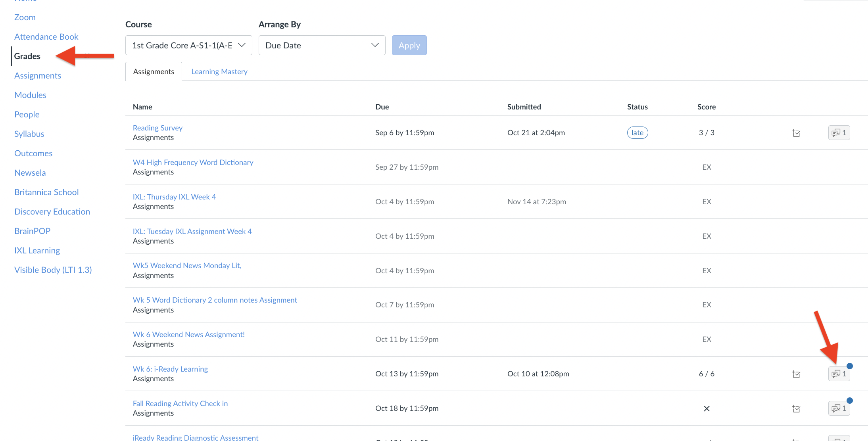Viewport: 868px width, 441px height.
Task: Expand the Course dropdown
Action: coord(188,45)
